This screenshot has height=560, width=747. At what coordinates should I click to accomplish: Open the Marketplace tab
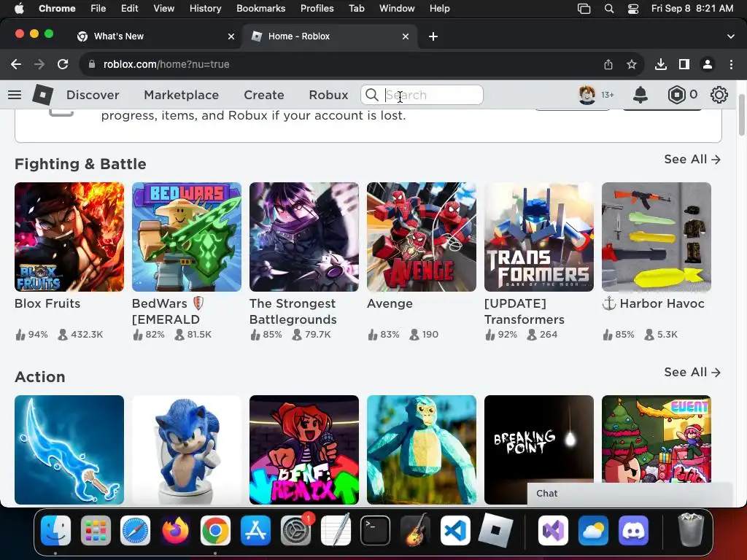click(x=181, y=95)
